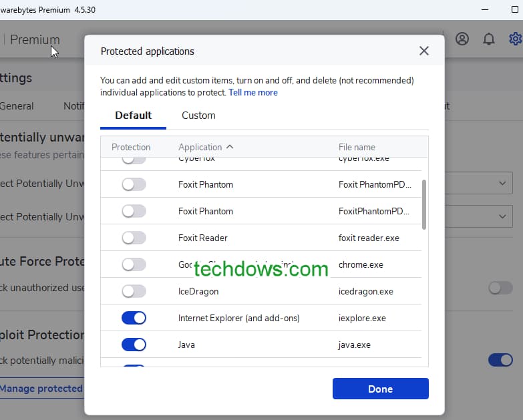This screenshot has height=420, width=523.
Task: Select the icedragon.exe file name
Action: click(365, 291)
